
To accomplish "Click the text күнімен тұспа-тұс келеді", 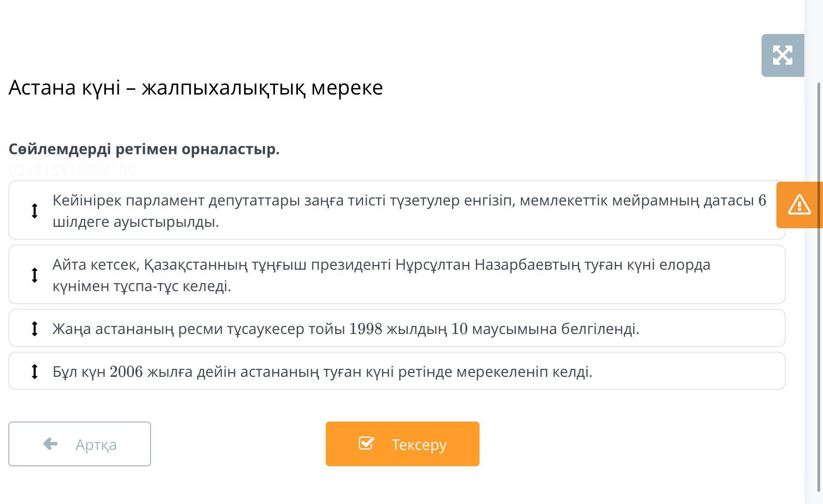I will click(x=142, y=286).
